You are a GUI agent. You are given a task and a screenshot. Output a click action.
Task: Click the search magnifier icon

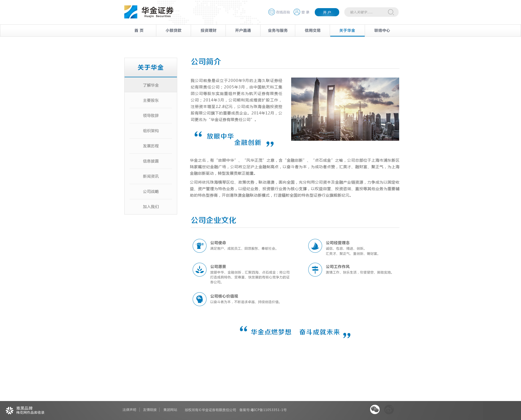391,12
